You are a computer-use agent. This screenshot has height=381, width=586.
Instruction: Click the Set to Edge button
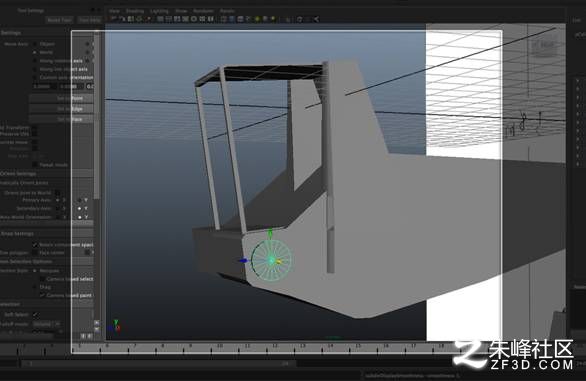62,109
